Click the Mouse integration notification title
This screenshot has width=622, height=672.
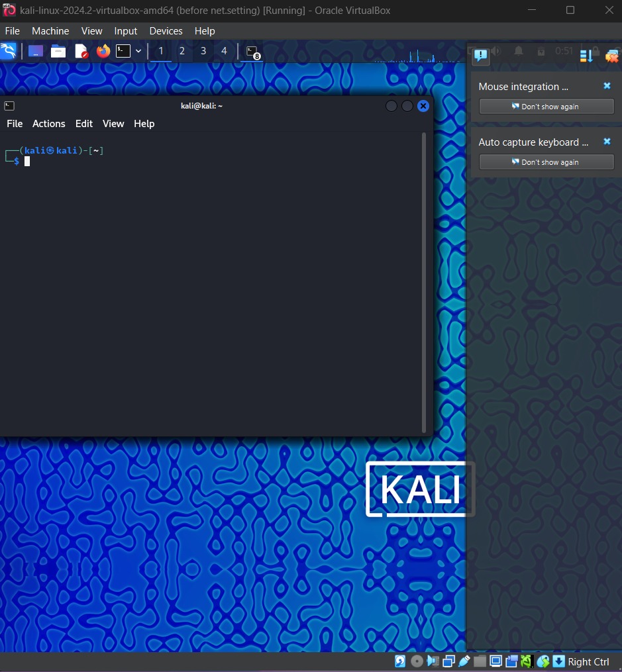coord(523,87)
